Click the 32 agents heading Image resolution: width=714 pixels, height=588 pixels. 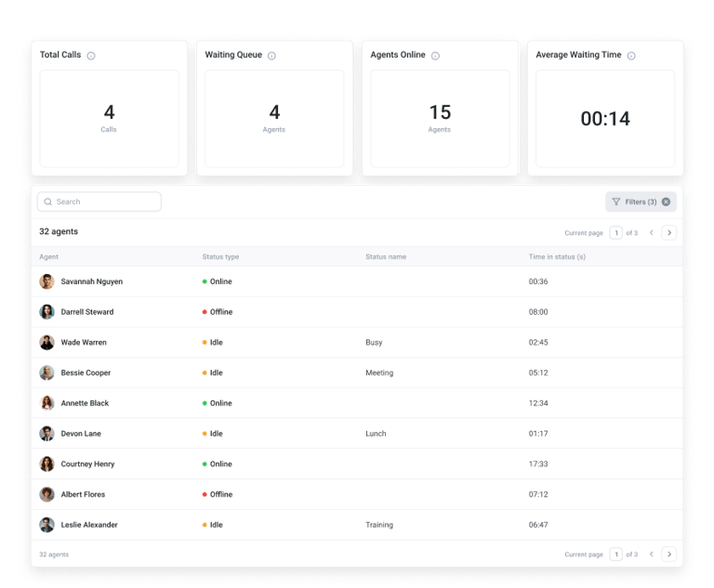59,231
